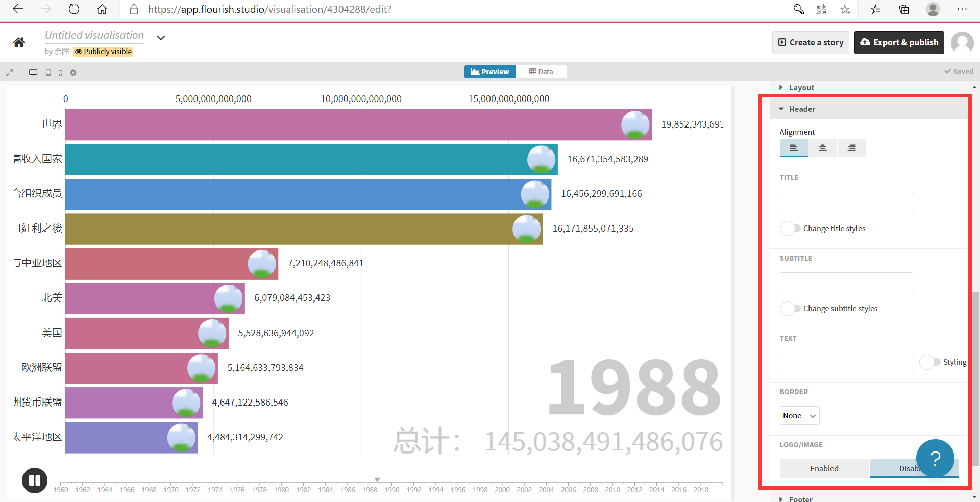
Task: Open the help question mark bubble
Action: click(935, 458)
